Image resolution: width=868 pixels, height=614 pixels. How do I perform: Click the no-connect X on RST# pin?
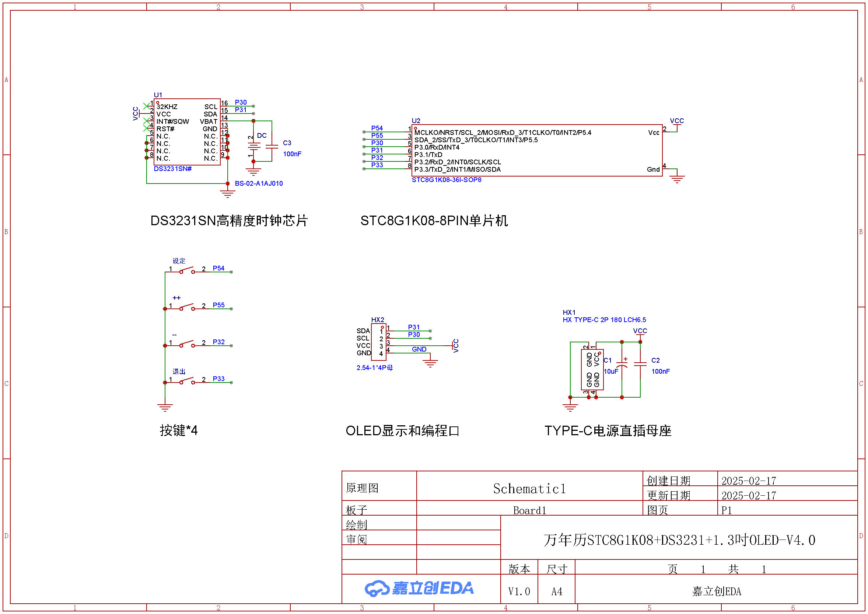tap(146, 128)
